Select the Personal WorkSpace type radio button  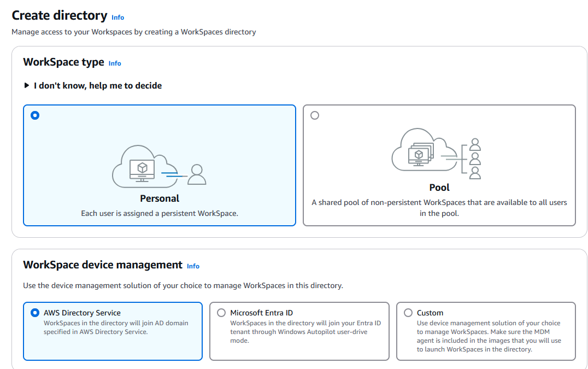coord(36,115)
